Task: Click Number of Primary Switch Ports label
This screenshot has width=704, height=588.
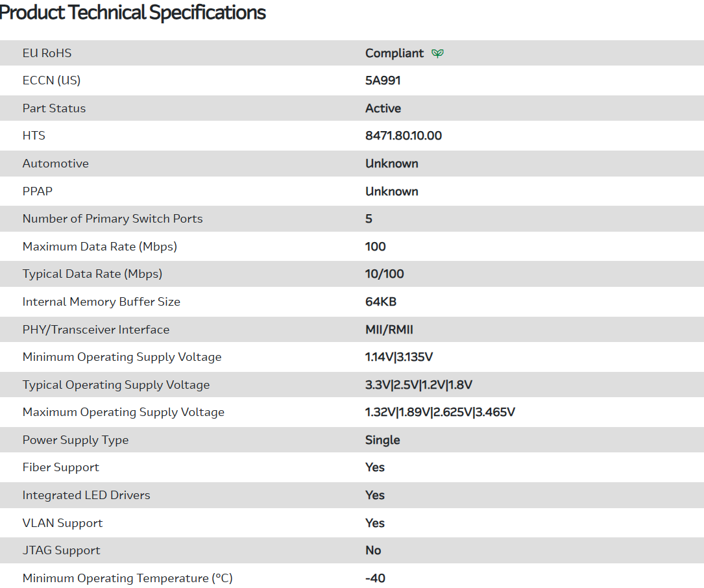Action: pos(112,219)
